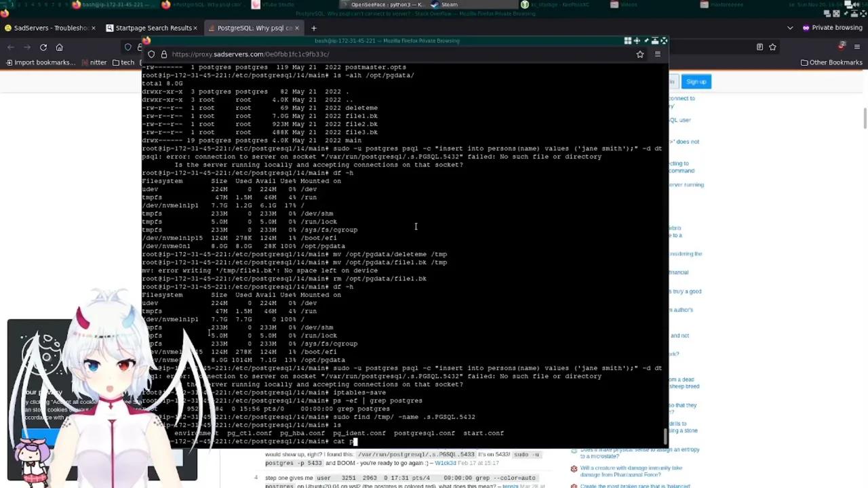Switch to the Startpage Search Results tab
This screenshot has height=488, width=868.
click(151, 28)
